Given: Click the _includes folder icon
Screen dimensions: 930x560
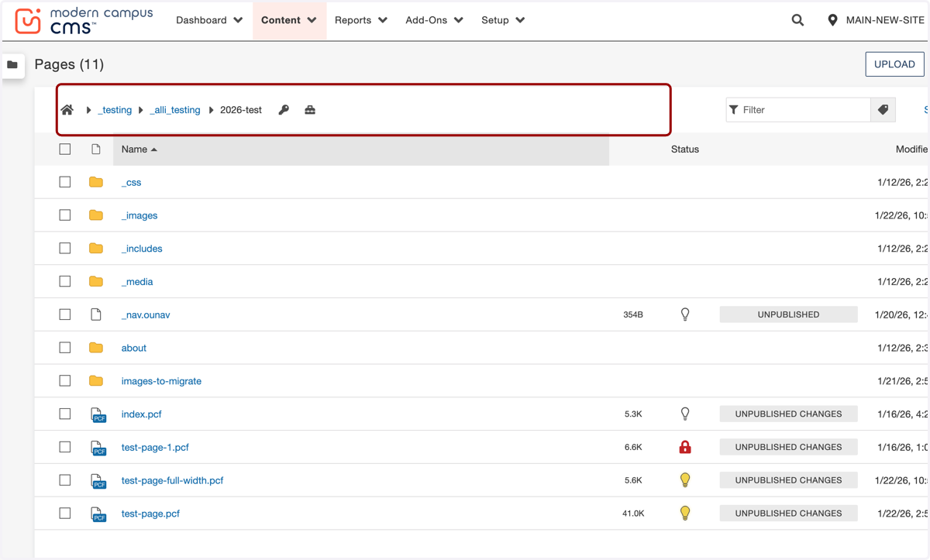Looking at the screenshot, I should (x=96, y=249).
